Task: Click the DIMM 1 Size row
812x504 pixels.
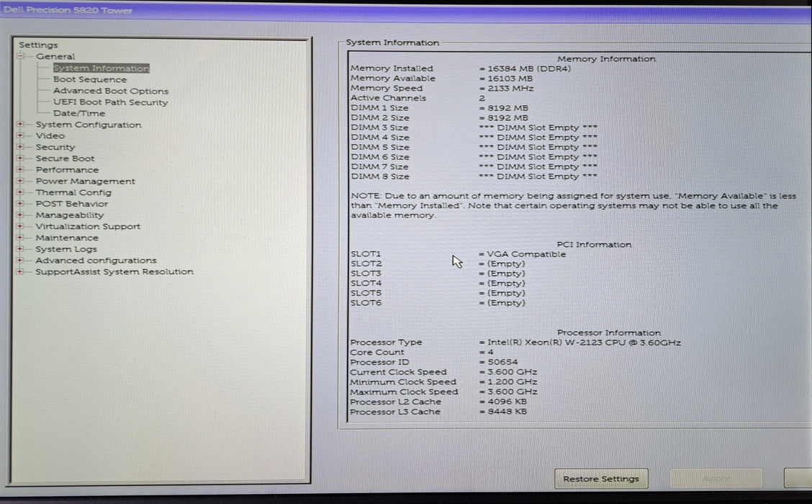Action: point(439,108)
